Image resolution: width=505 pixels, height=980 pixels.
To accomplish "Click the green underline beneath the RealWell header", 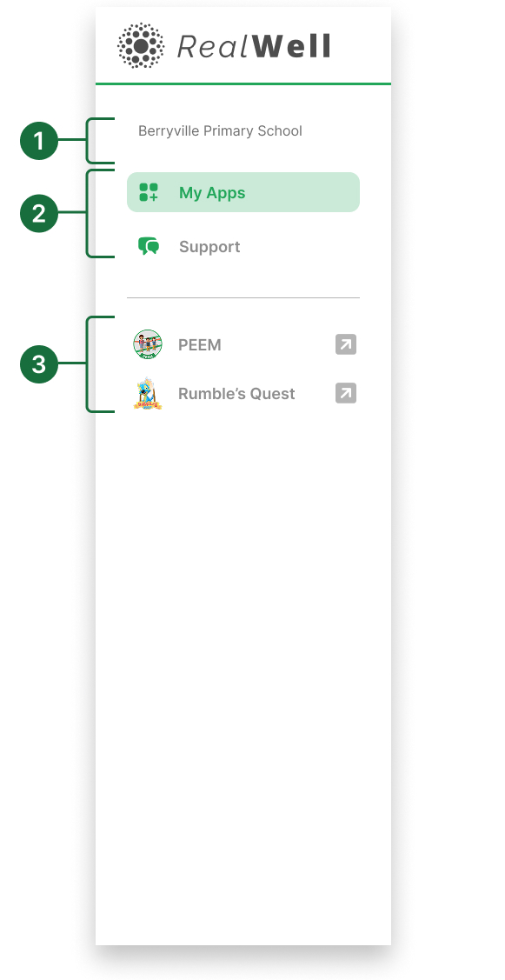I will tap(243, 83).
